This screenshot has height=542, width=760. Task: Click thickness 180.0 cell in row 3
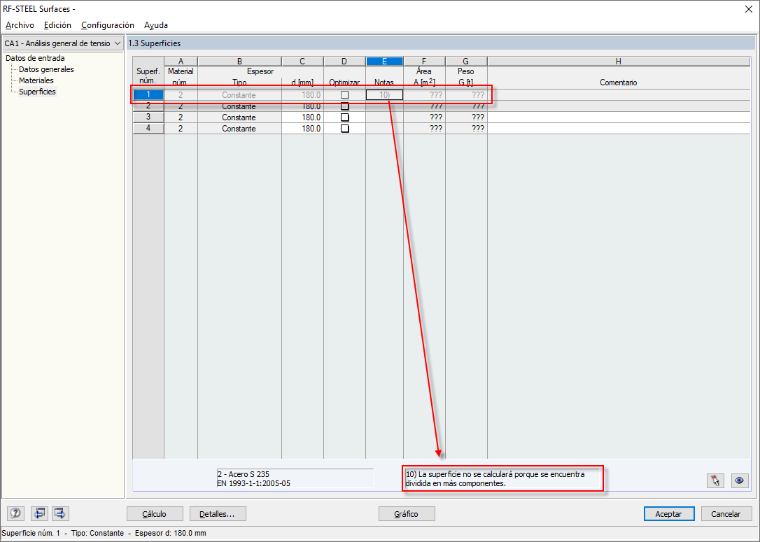[302, 117]
